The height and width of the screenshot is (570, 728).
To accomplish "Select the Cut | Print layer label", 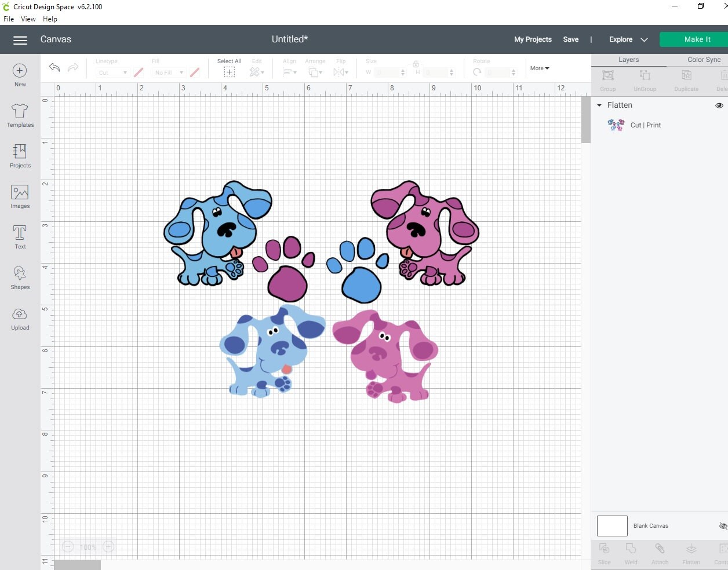I will click(x=646, y=125).
